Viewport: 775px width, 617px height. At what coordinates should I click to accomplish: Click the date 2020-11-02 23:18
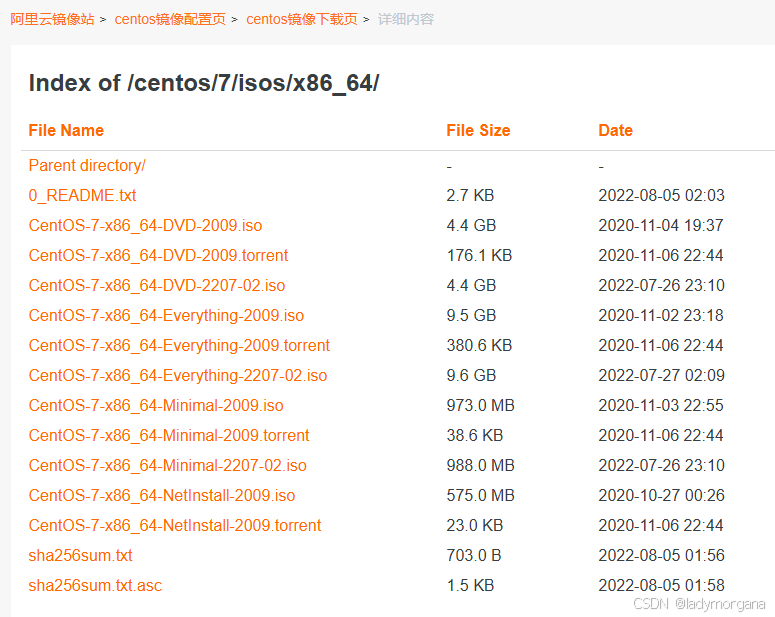[661, 315]
